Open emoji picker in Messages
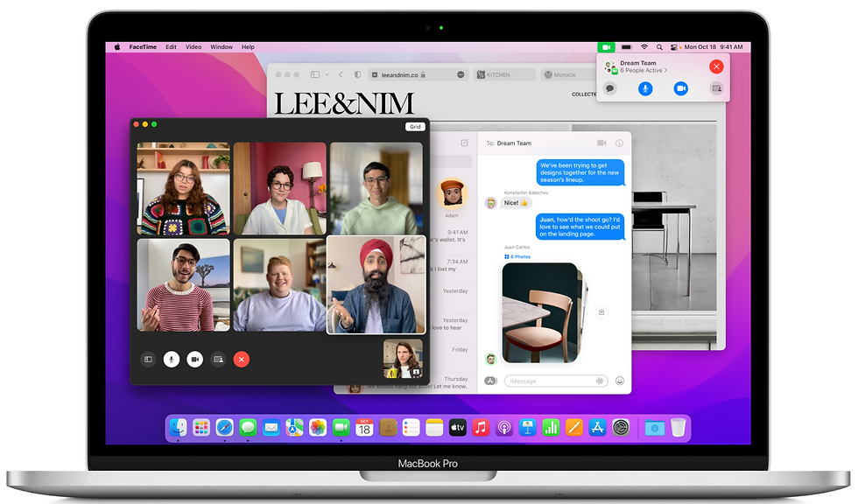858x504 pixels. [620, 381]
